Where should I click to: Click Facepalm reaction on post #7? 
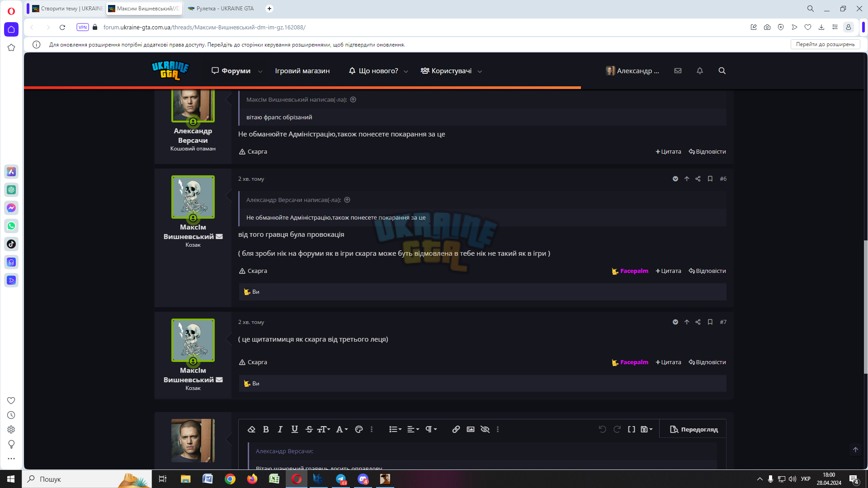(630, 362)
